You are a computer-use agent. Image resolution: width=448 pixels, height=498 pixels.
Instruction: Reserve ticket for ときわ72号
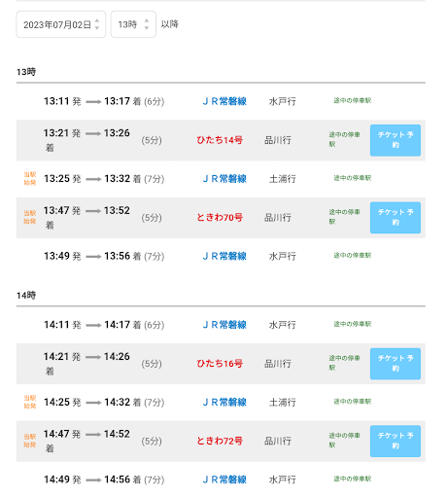(396, 441)
